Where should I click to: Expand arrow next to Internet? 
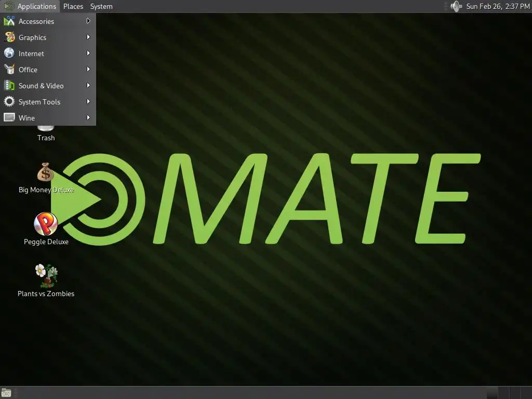point(88,53)
